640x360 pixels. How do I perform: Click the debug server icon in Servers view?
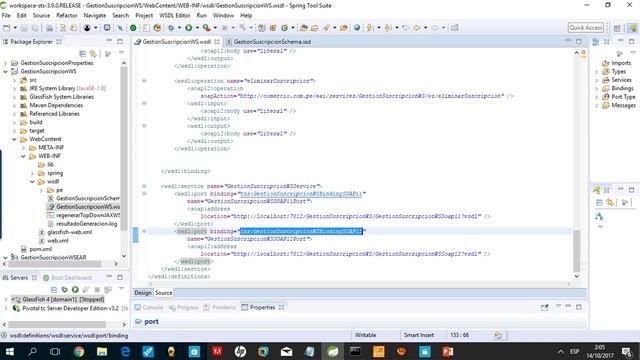click(x=64, y=289)
